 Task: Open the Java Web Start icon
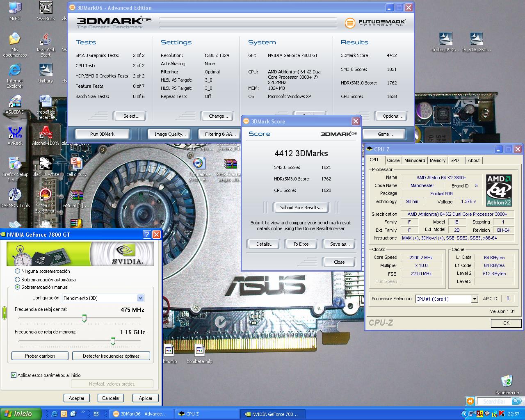[46, 39]
